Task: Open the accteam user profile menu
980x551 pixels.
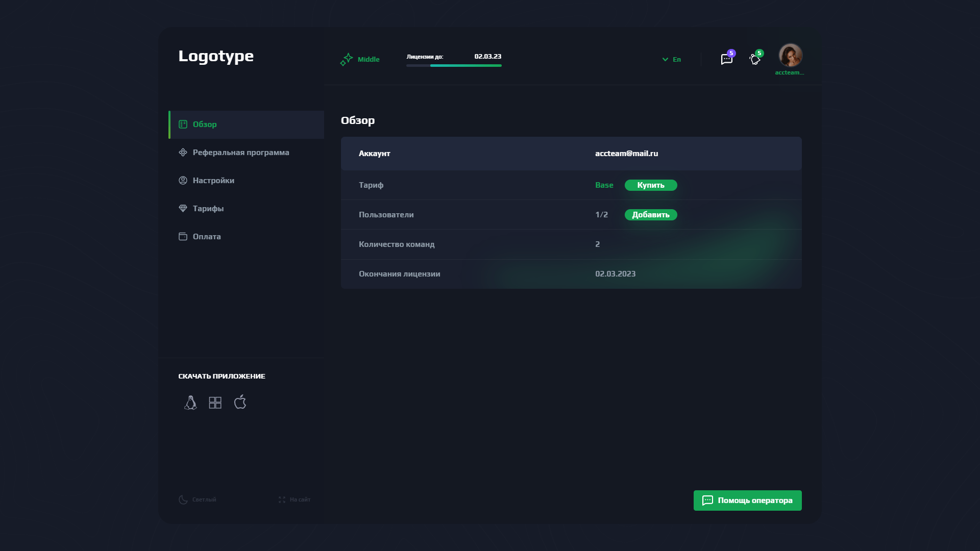Action: click(790, 60)
